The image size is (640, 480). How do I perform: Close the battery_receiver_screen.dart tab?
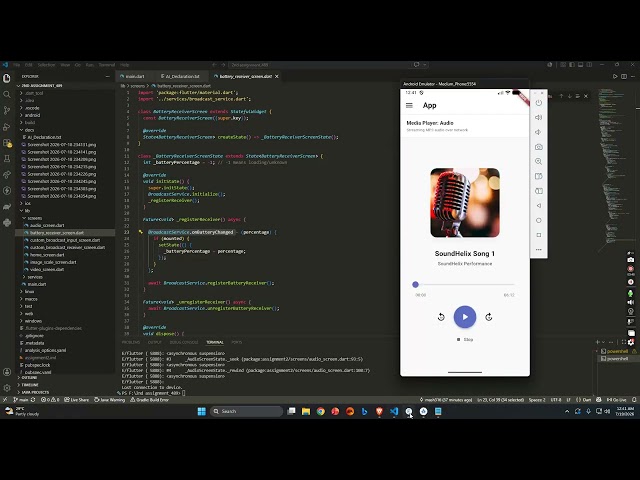pos(277,76)
